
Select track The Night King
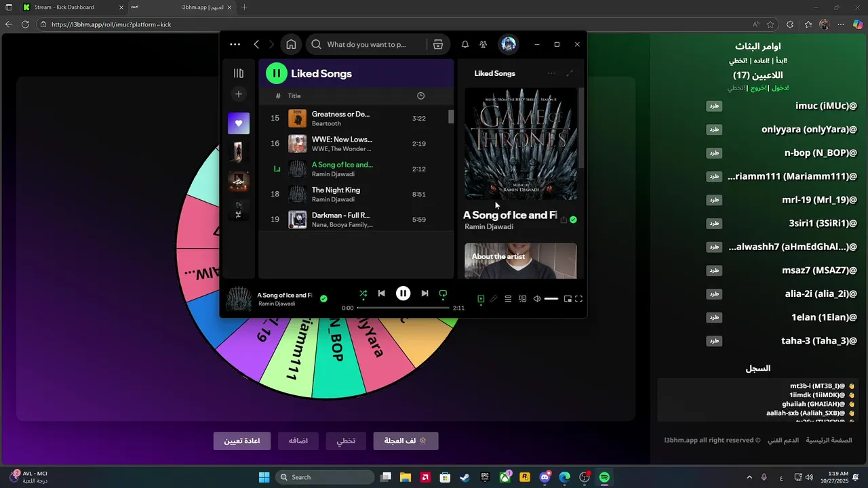pos(356,195)
